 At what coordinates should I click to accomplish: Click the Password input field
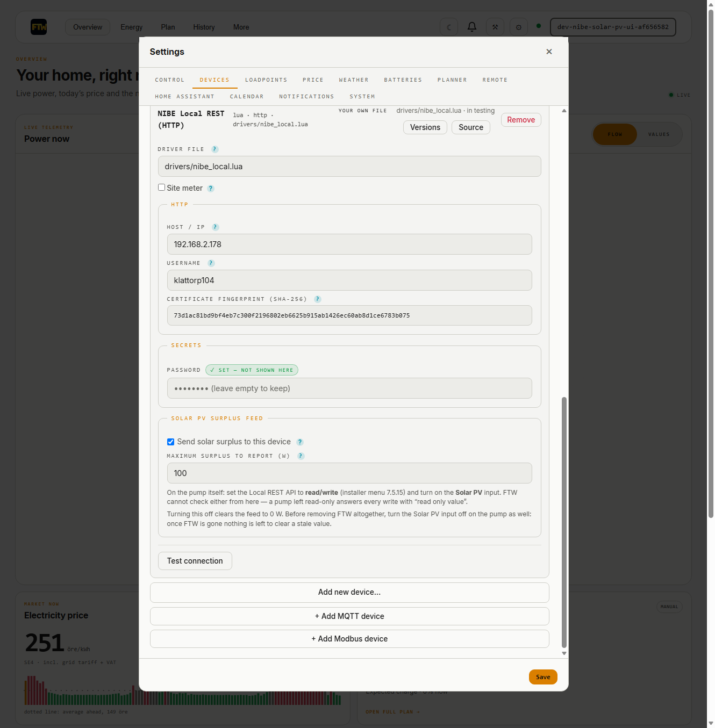pyautogui.click(x=349, y=388)
